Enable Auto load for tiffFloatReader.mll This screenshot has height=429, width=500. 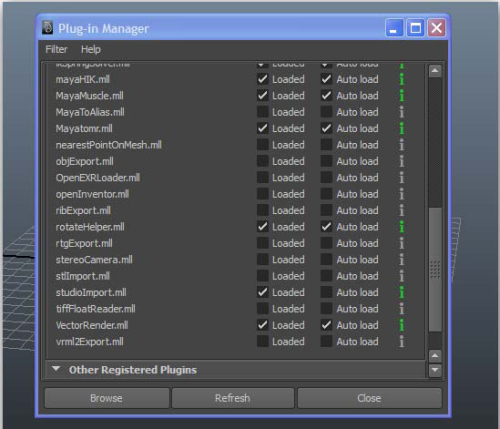pyautogui.click(x=326, y=308)
